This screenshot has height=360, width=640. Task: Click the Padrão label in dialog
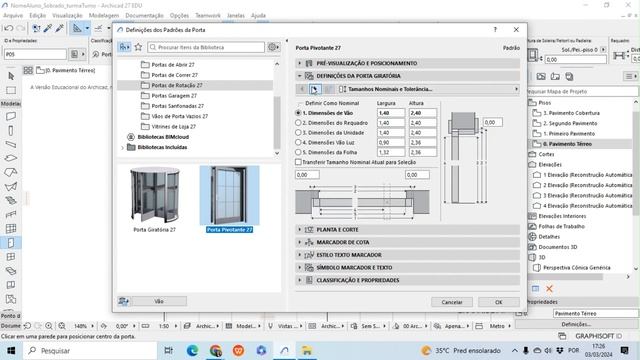point(511,48)
